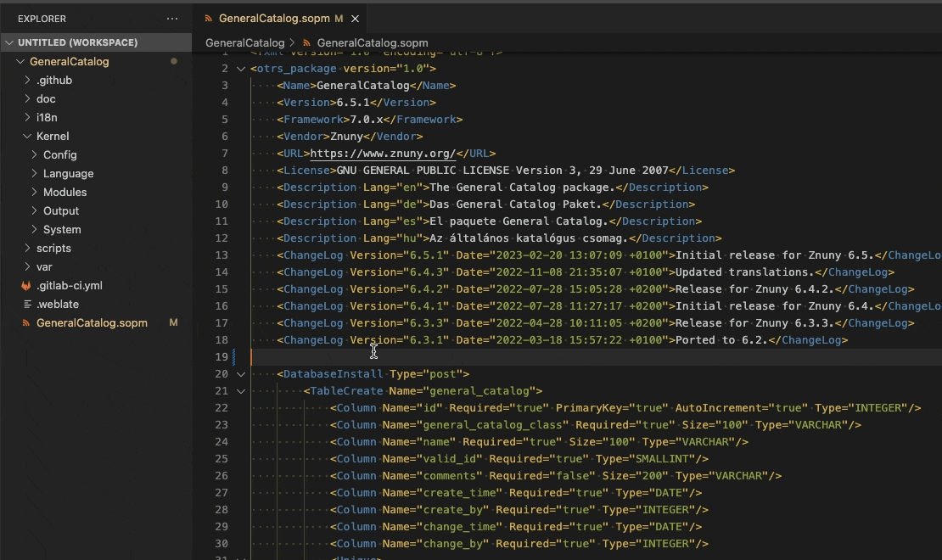Click the .weblate file icon
Viewport: 942px width, 560px height.
tap(26, 305)
